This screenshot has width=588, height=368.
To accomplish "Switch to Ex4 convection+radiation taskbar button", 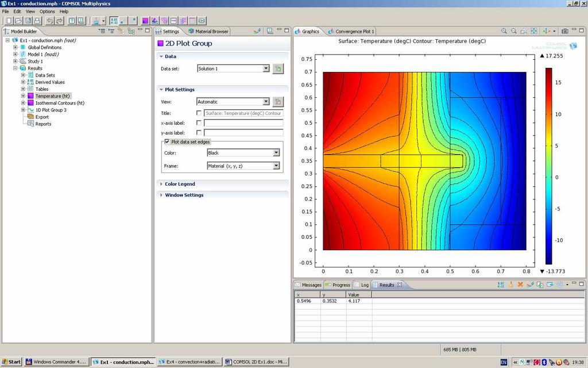I will pyautogui.click(x=189, y=362).
